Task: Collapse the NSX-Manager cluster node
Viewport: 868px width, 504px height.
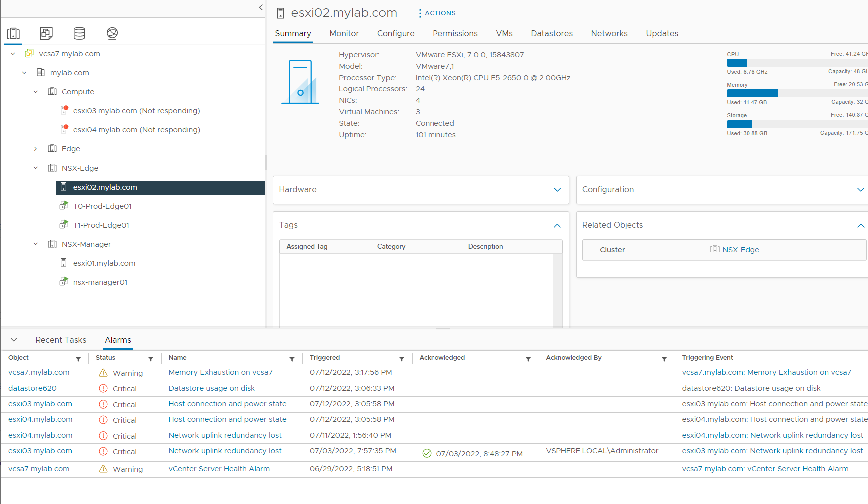Action: click(36, 244)
